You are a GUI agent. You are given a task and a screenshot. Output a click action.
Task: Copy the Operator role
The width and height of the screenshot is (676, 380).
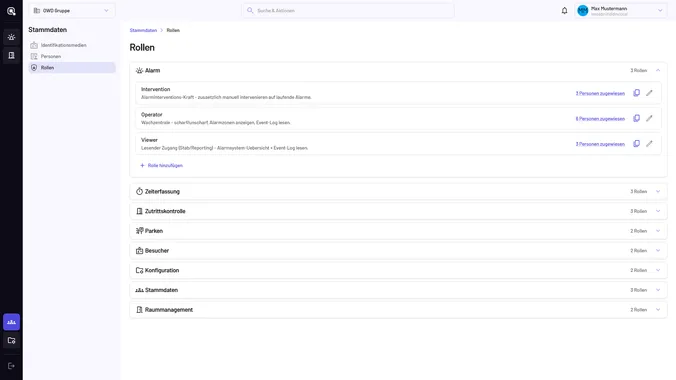tap(636, 118)
